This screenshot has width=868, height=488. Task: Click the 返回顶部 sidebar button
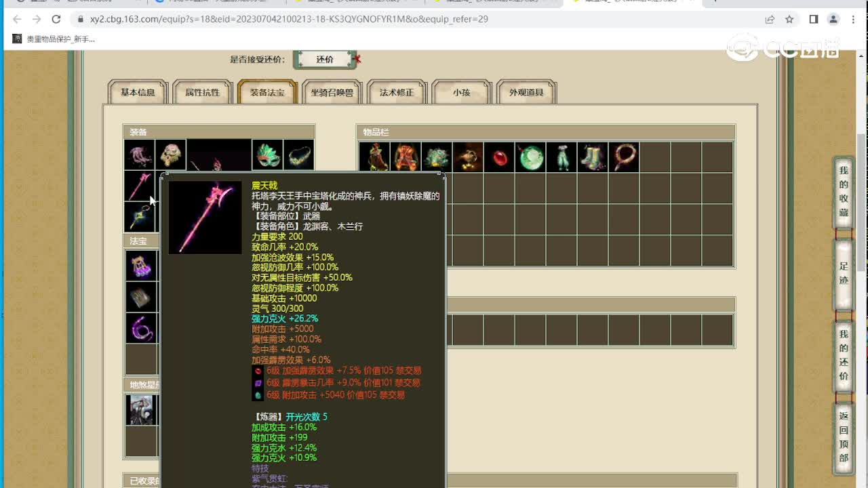click(x=844, y=437)
